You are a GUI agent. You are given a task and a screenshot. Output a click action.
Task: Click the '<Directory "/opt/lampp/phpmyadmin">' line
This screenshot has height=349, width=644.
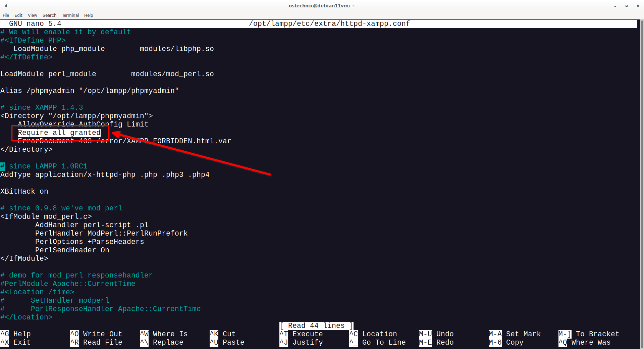[76, 116]
